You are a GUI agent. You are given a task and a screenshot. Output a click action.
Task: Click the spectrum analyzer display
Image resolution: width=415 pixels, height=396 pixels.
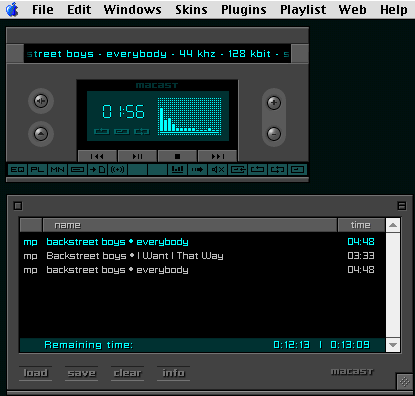[x=189, y=116]
